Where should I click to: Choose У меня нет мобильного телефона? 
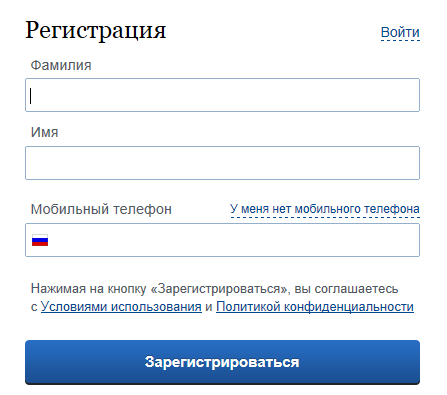325,209
